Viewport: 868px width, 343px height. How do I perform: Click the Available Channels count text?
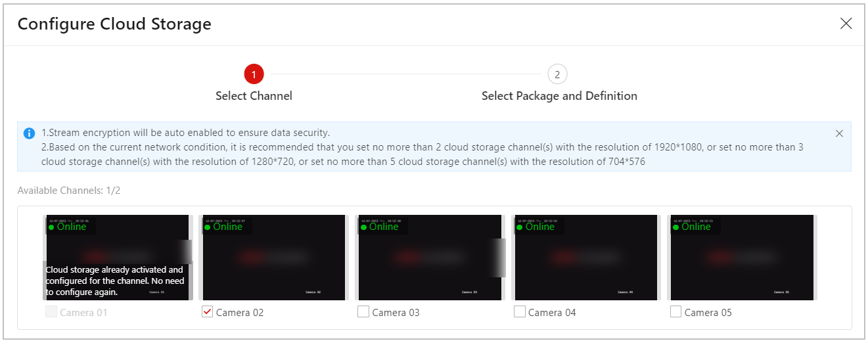[69, 191]
